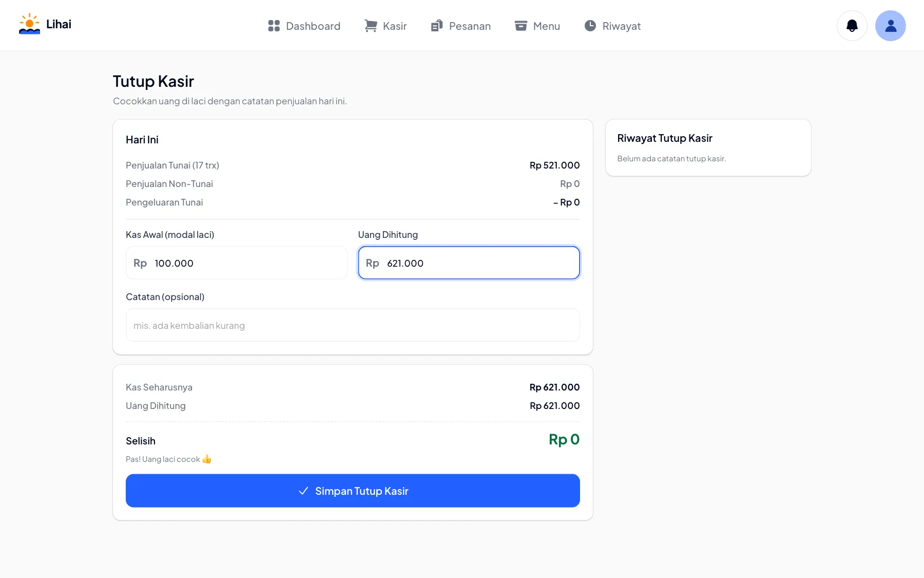This screenshot has height=578, width=924.
Task: Open the notifications bell icon
Action: pos(852,26)
